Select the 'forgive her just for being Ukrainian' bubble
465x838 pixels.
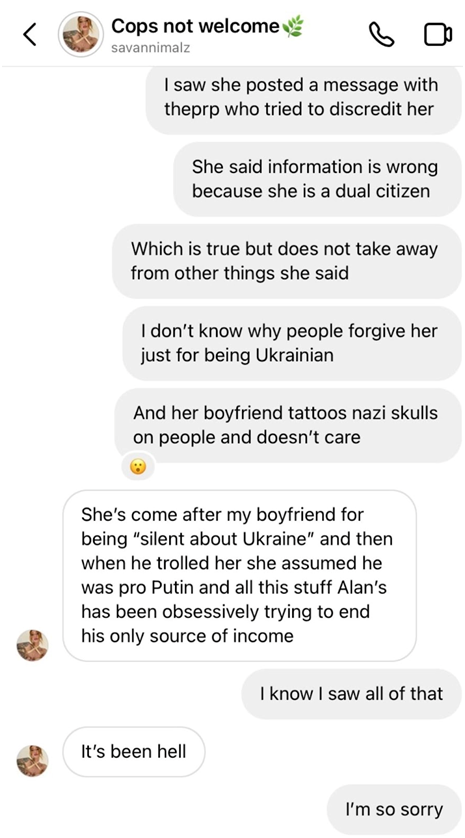pyautogui.click(x=292, y=343)
